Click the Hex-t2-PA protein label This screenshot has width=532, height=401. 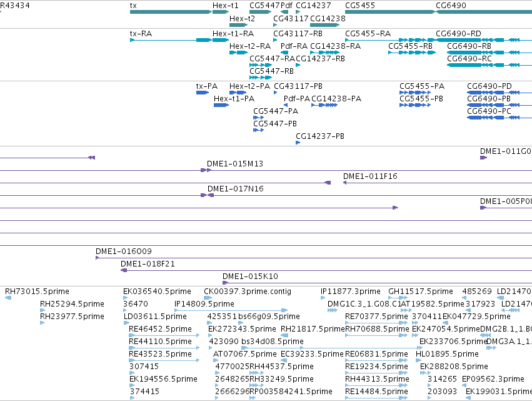coord(249,86)
